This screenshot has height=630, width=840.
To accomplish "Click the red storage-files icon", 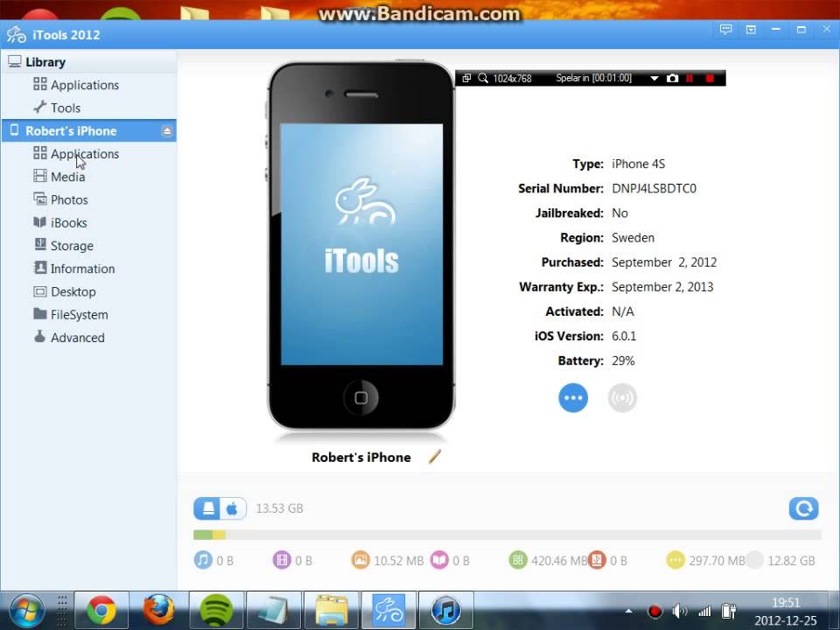I will [597, 560].
